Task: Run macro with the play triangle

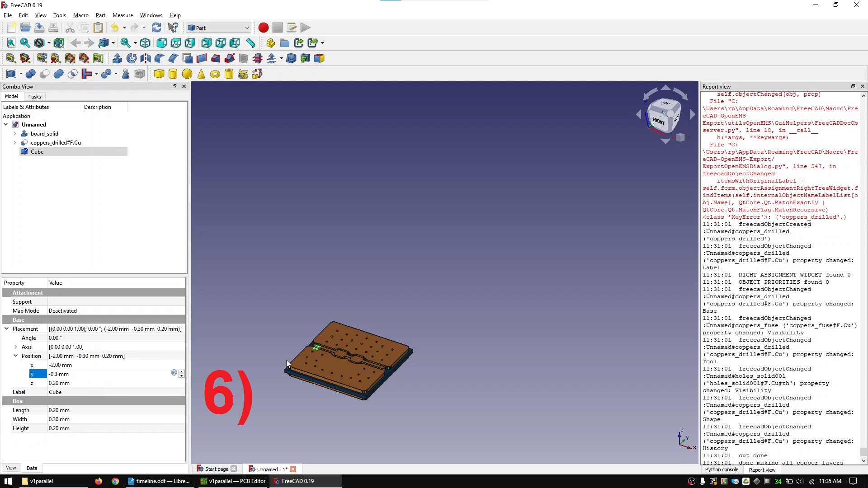Action: [306, 28]
